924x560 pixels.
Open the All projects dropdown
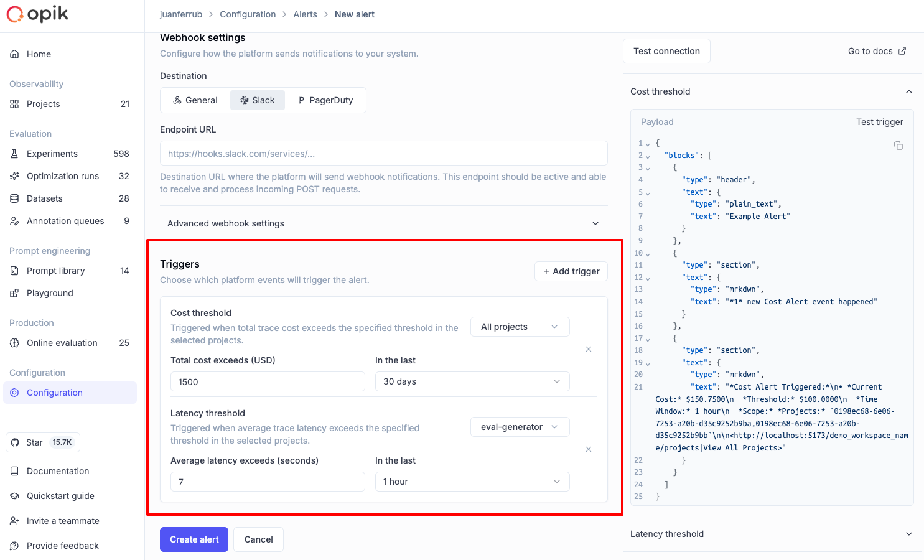(x=520, y=326)
